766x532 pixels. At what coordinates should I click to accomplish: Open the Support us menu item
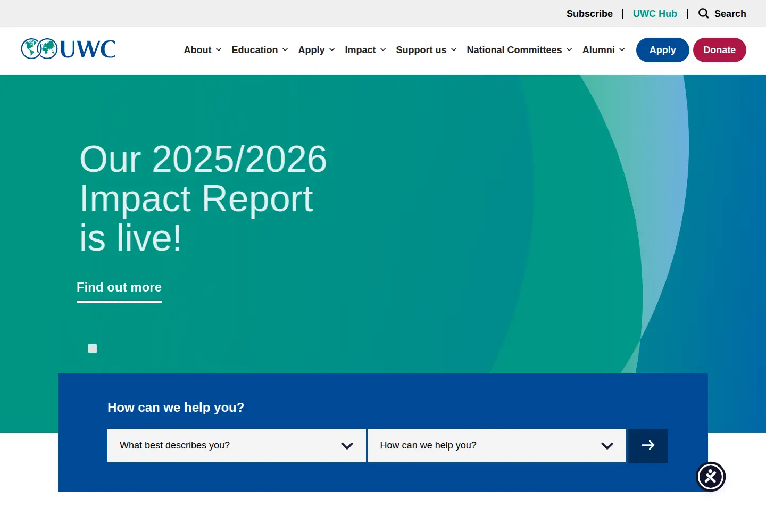tap(421, 50)
